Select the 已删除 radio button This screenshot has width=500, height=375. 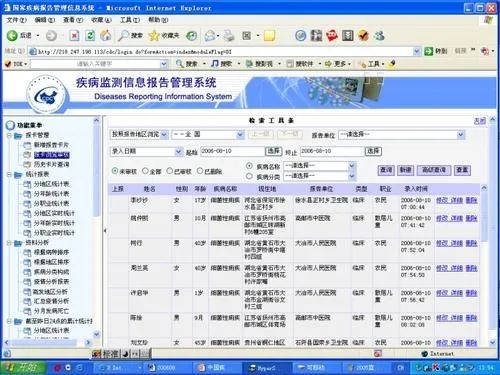(200, 171)
